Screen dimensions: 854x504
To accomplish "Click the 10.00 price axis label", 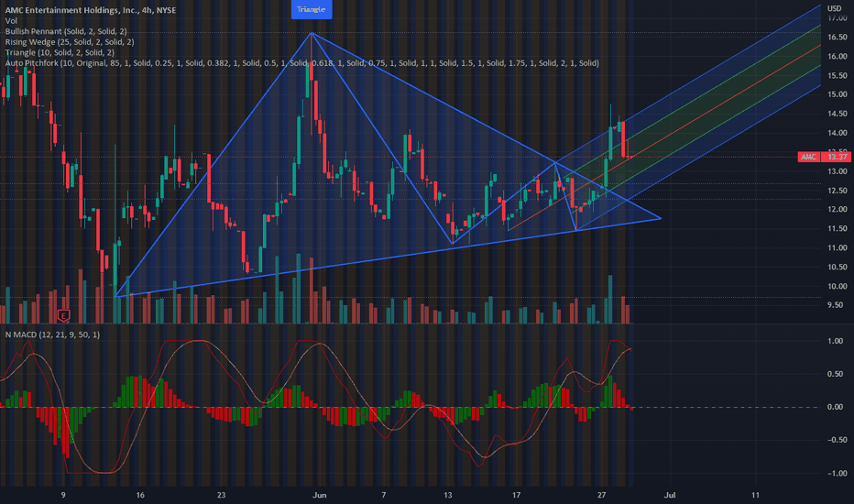I will (838, 286).
